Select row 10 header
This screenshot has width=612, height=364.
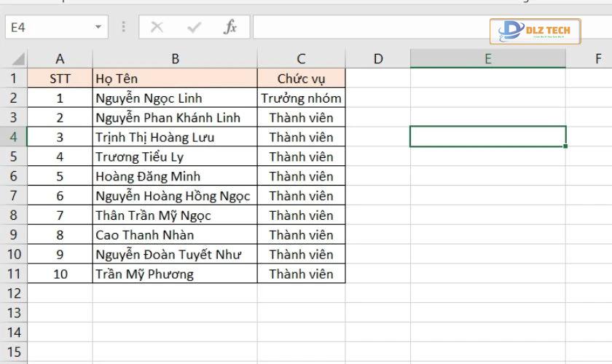(x=14, y=254)
